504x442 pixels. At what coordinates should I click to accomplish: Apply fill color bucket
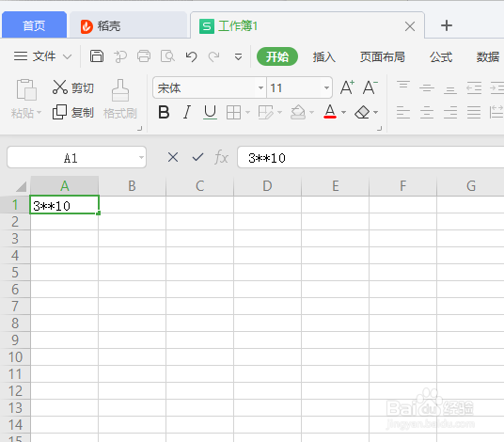[298, 113]
